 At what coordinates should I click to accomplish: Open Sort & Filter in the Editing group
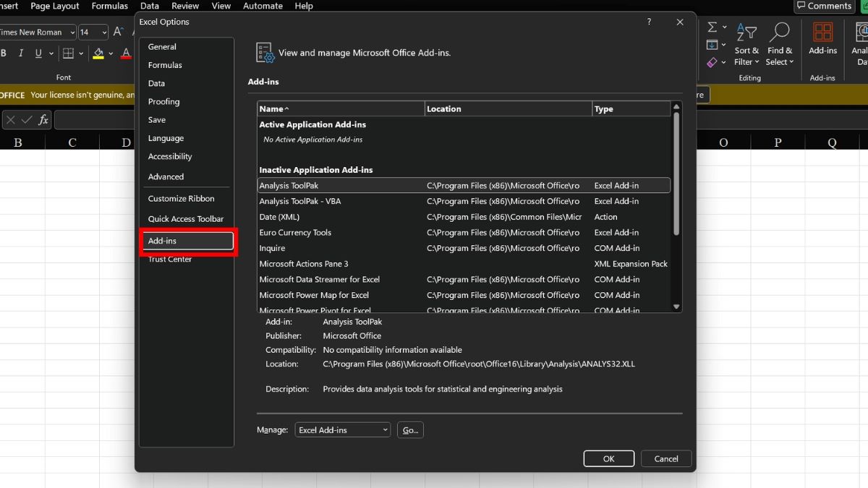[746, 43]
